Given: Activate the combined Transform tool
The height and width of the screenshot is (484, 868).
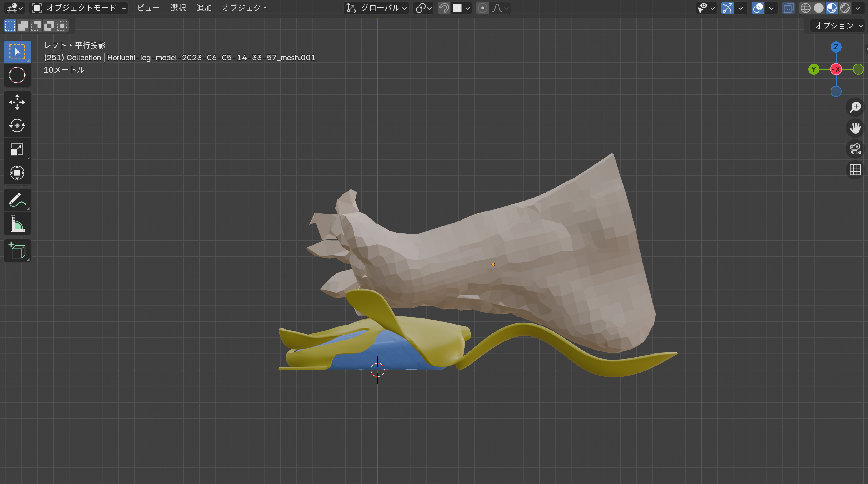Looking at the screenshot, I should (17, 173).
